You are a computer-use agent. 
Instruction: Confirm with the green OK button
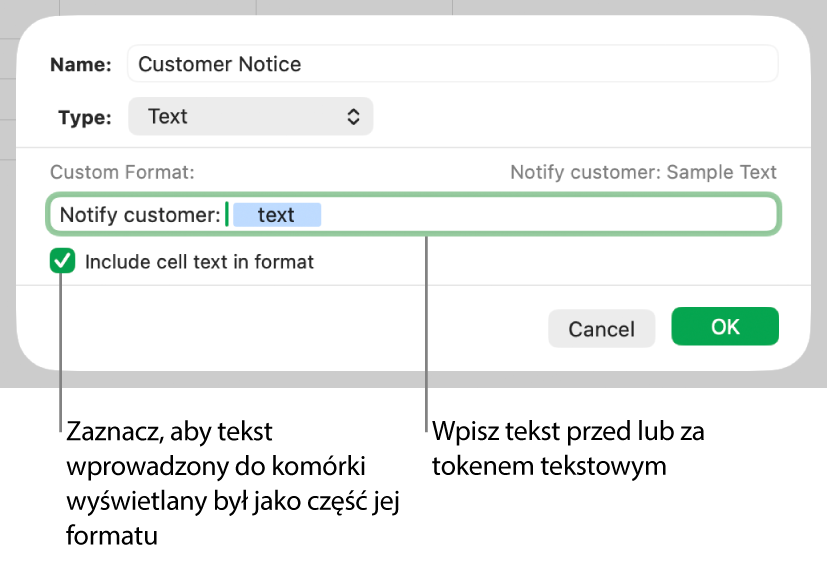[725, 327]
